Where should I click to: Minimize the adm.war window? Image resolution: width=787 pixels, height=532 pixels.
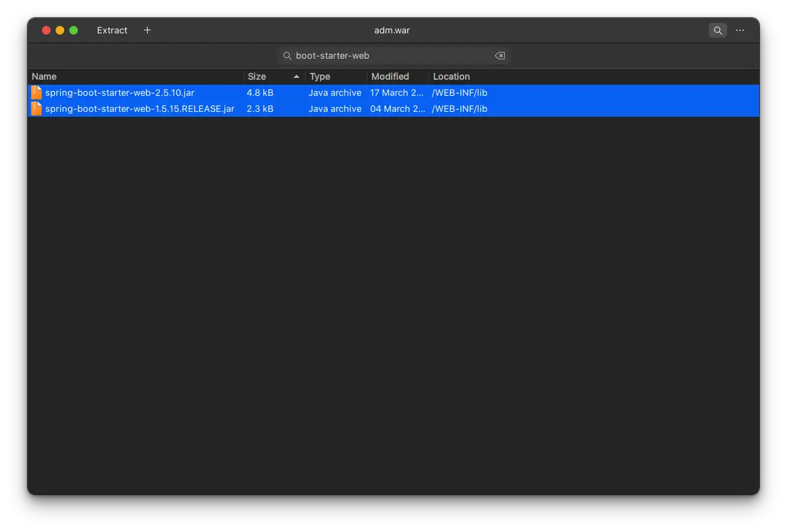tap(60, 30)
